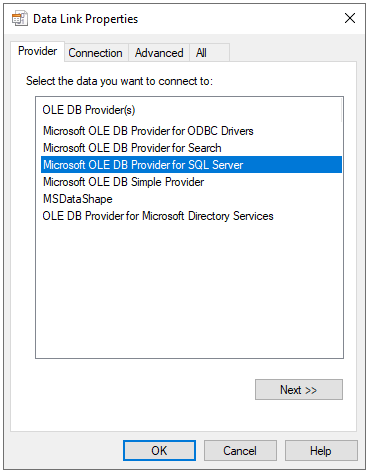
Task: Click the Data Link Properties title icon
Action: pyautogui.click(x=19, y=18)
